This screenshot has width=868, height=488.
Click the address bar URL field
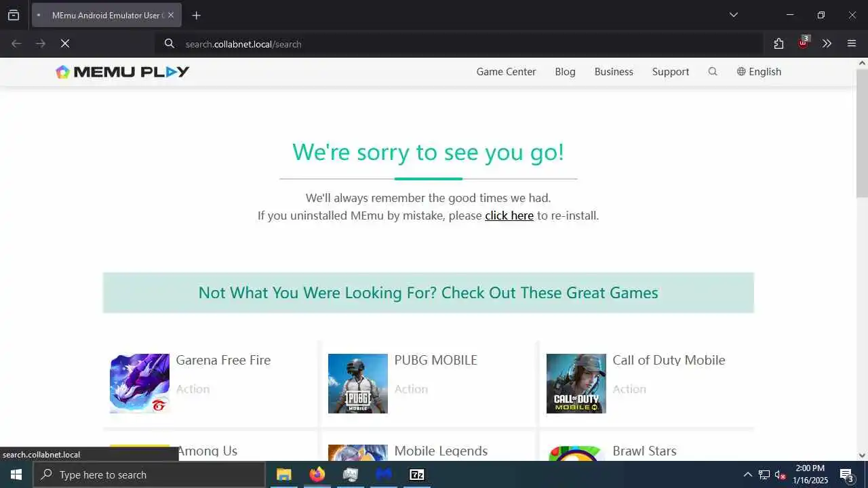[458, 44]
